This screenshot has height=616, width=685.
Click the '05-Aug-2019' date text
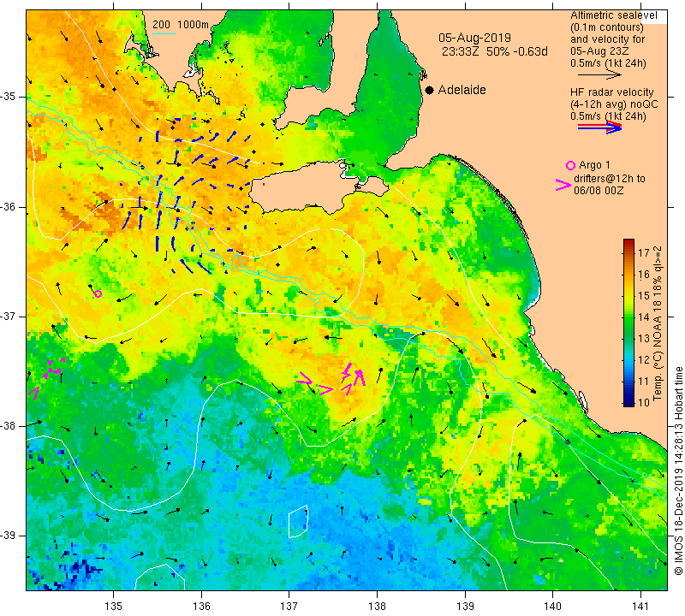pos(474,38)
